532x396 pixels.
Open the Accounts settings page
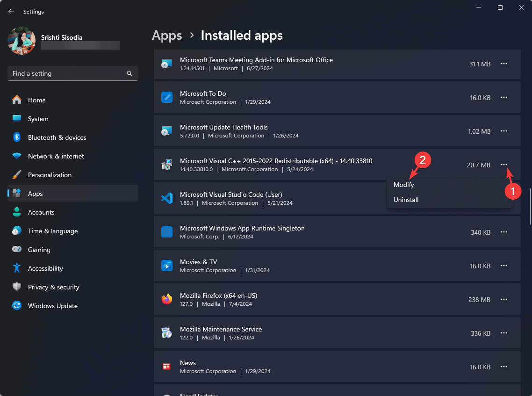tap(41, 212)
